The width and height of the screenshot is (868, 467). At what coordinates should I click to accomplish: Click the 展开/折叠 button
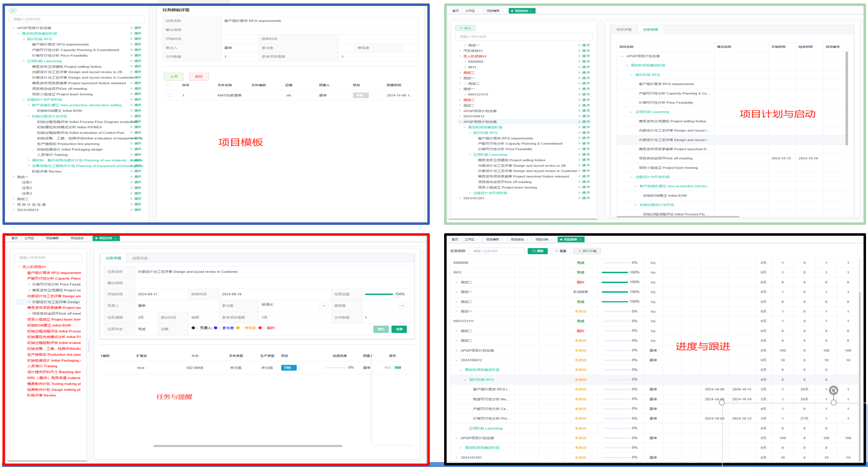point(587,251)
